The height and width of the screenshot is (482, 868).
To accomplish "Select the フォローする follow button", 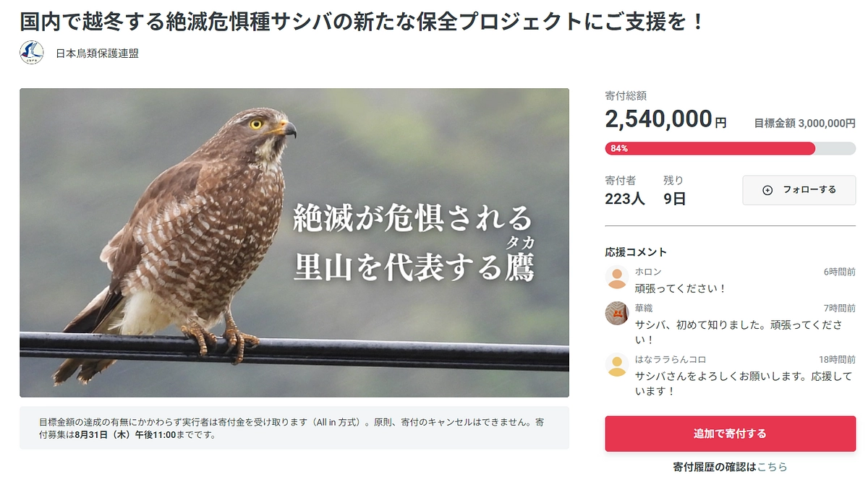I will point(799,190).
